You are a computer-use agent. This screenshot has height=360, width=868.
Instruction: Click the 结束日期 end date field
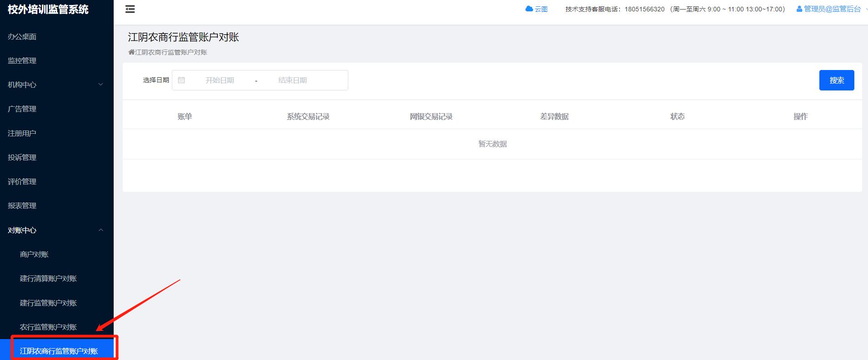coord(292,80)
